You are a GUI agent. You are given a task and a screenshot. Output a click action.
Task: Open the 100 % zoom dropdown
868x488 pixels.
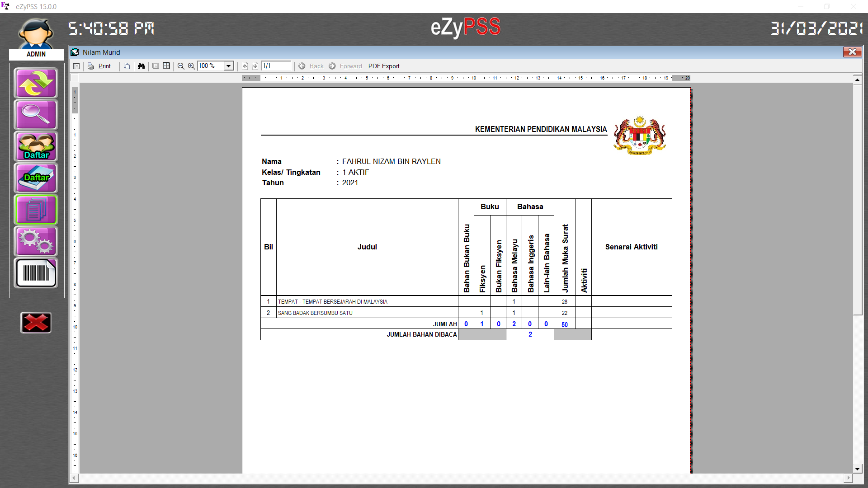tap(229, 66)
